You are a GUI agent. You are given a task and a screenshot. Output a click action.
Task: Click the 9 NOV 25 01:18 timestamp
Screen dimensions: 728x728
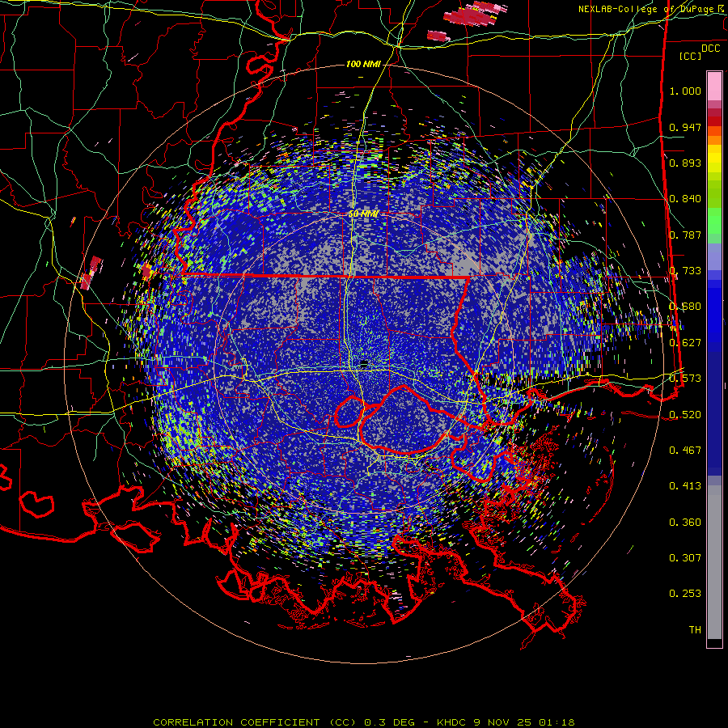524,722
